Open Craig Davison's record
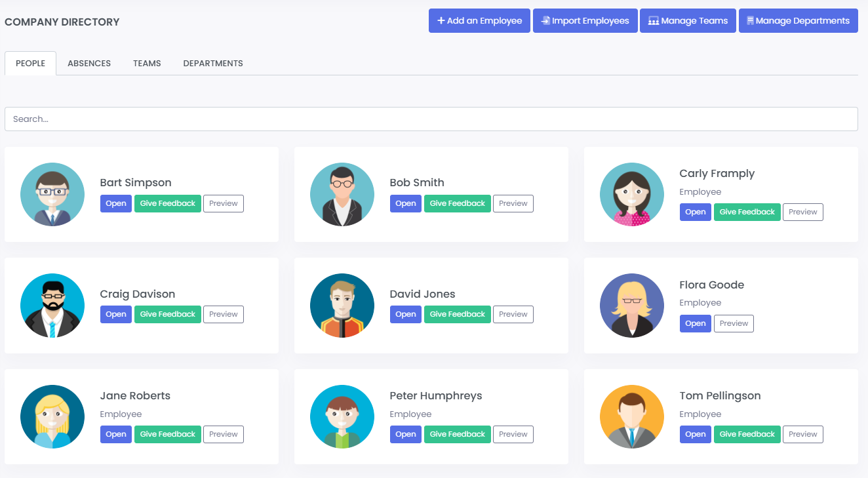The width and height of the screenshot is (868, 478). 115,314
